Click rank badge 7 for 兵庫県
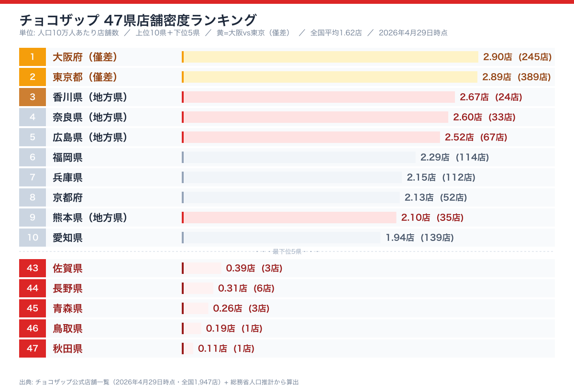574x392 pixels. [33, 177]
